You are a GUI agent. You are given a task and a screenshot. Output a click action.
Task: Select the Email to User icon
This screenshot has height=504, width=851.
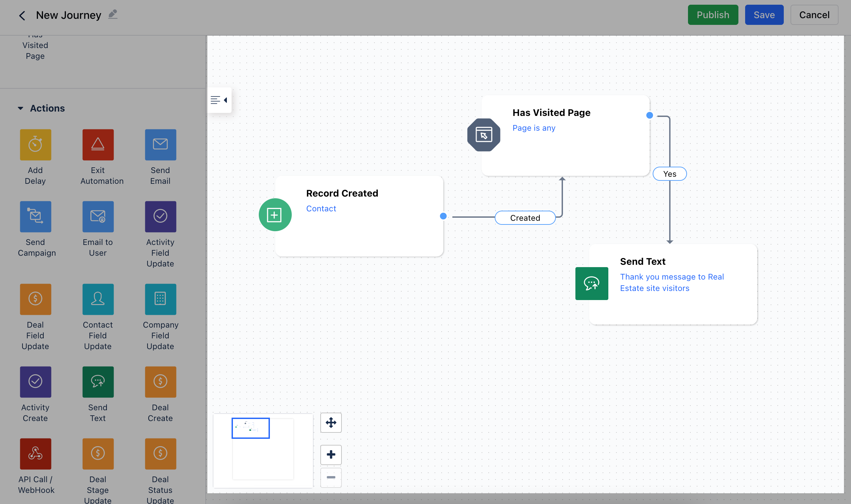click(x=98, y=217)
